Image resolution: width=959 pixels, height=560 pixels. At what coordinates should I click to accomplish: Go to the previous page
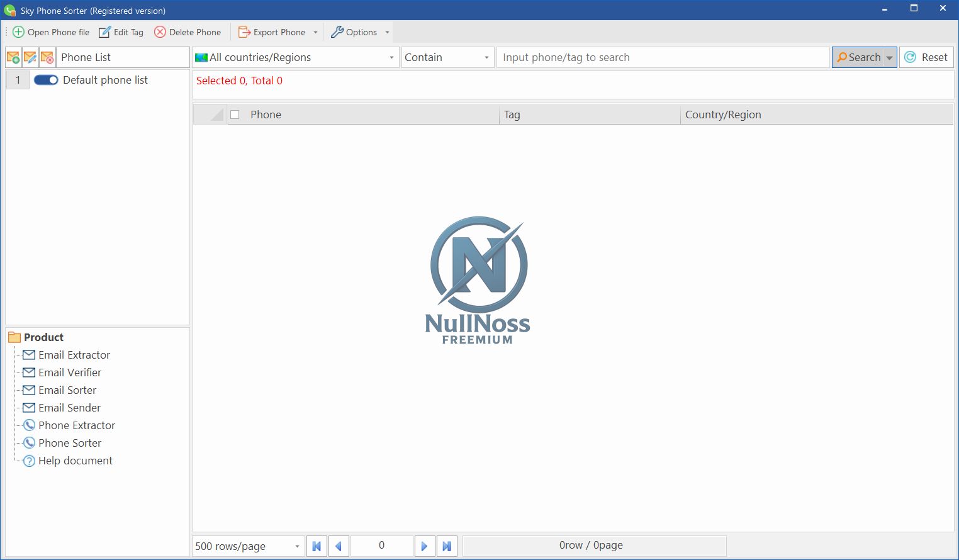tap(339, 546)
